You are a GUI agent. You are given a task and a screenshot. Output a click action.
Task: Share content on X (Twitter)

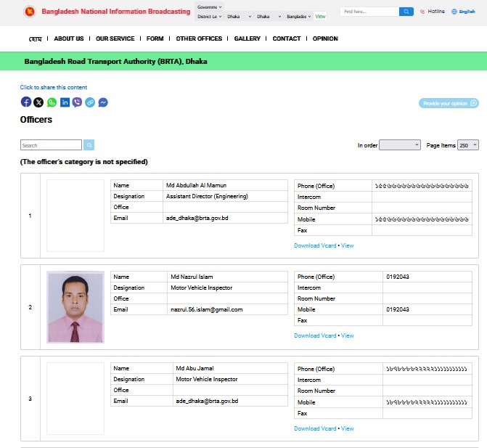coord(38,102)
